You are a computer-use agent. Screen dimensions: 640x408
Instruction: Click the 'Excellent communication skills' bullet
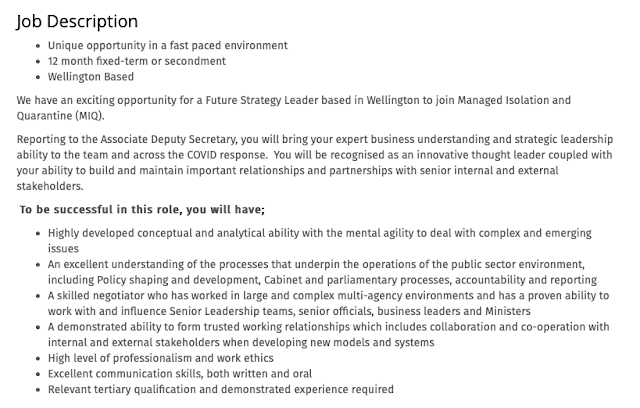point(180,374)
